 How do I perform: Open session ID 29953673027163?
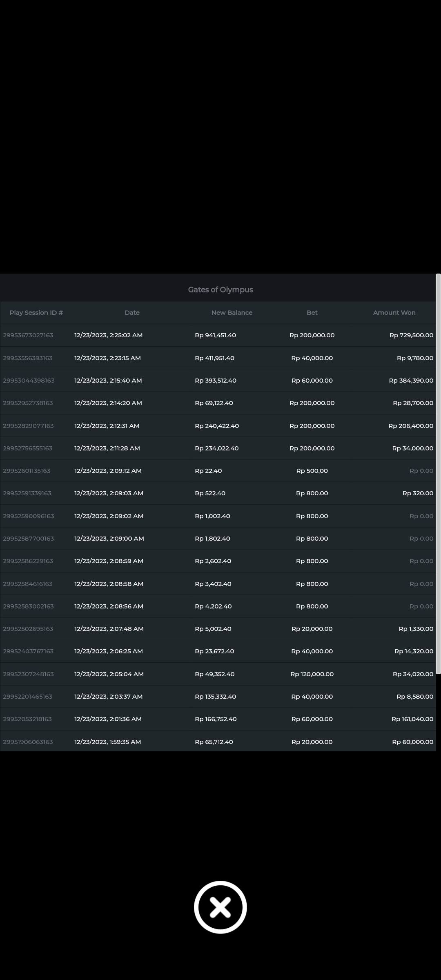(28, 335)
